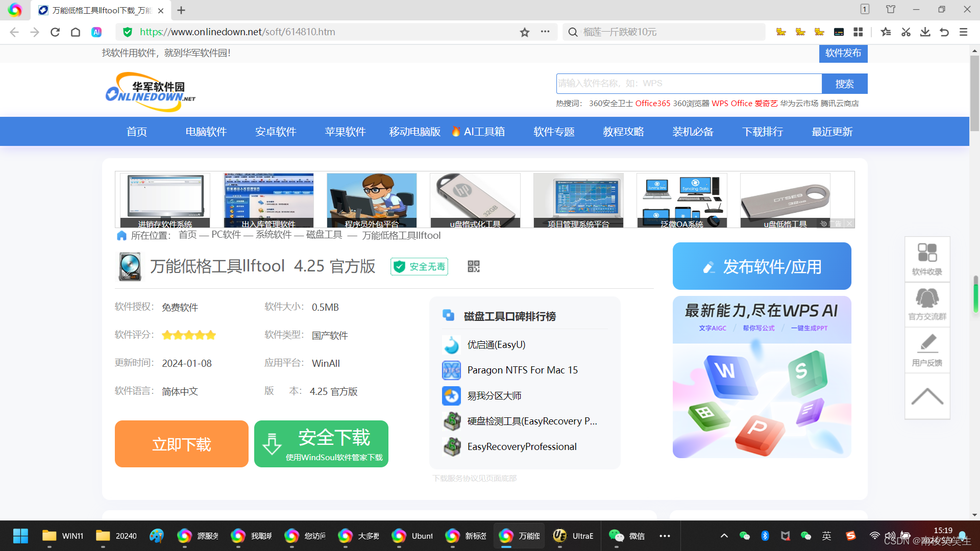Toggle the 英 input language indicator
The image size is (980, 551).
coord(826,536)
